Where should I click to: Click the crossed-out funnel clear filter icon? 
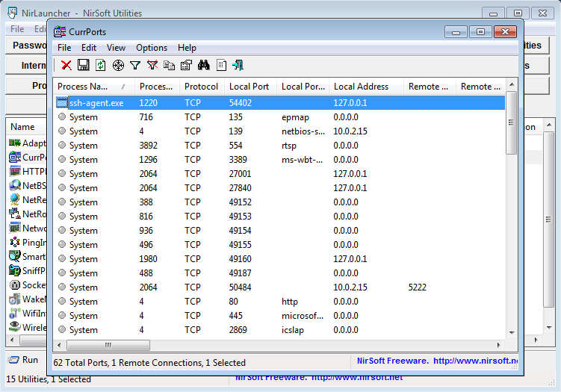click(152, 66)
